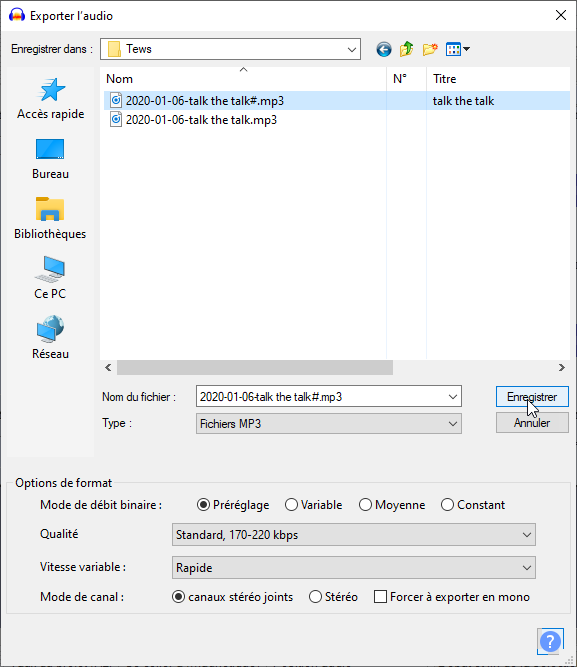Go up one folder level

click(407, 49)
